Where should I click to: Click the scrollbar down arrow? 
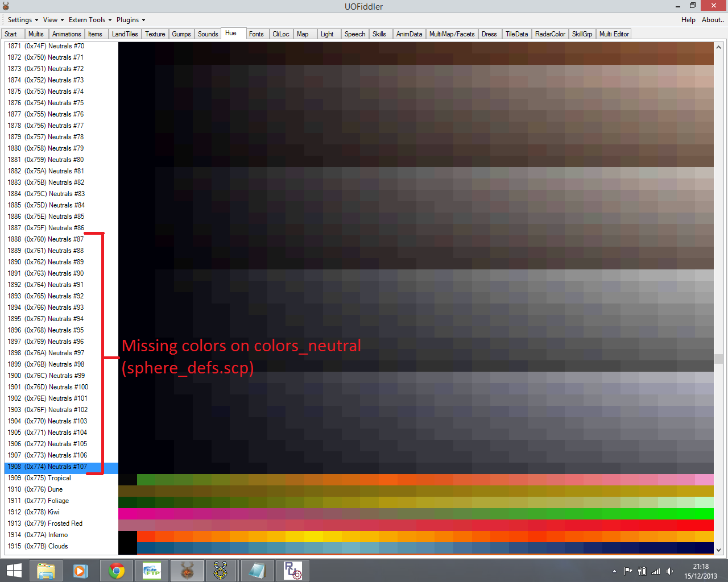tap(718, 550)
